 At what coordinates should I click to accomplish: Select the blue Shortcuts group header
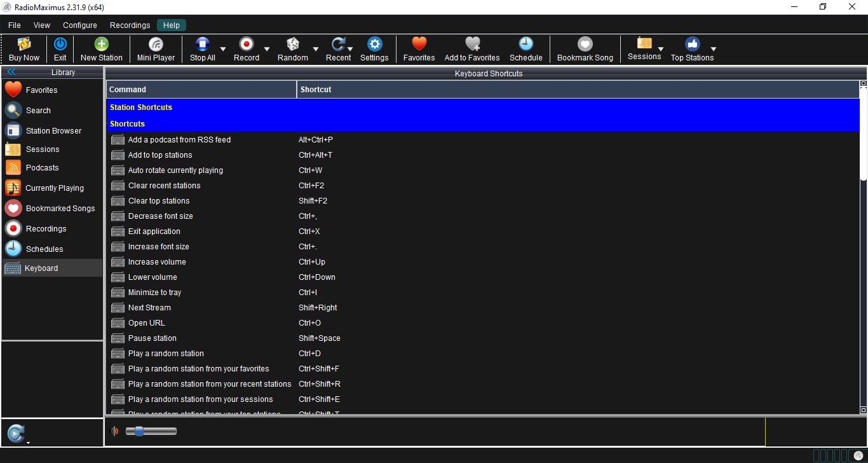coord(483,124)
